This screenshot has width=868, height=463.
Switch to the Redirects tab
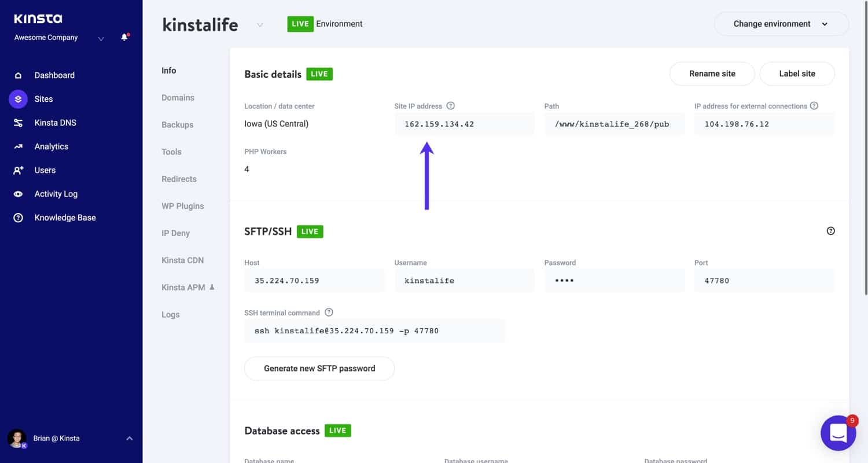pos(179,179)
